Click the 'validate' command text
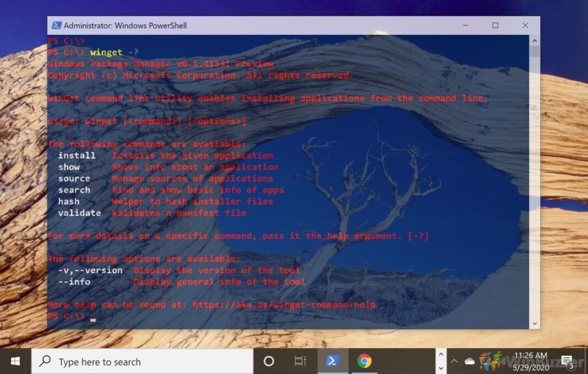 pos(79,213)
